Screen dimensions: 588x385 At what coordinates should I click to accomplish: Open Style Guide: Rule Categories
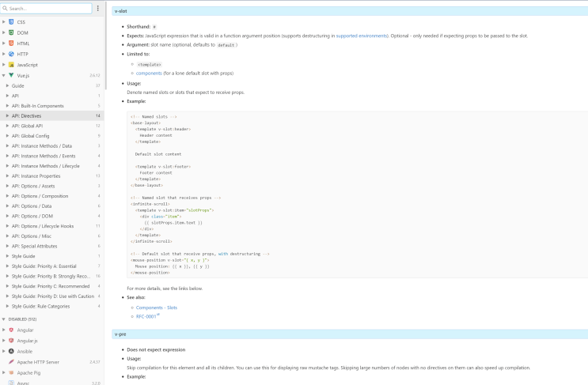click(52, 307)
